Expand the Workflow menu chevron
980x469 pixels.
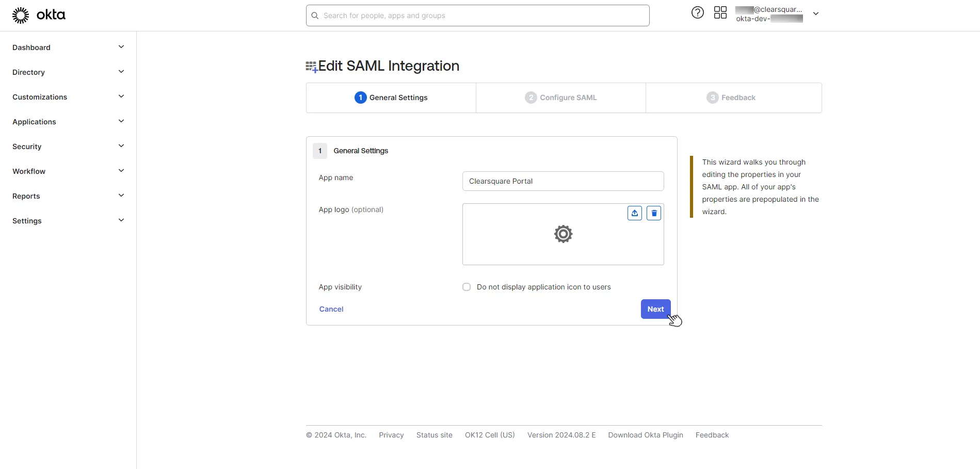click(x=121, y=171)
